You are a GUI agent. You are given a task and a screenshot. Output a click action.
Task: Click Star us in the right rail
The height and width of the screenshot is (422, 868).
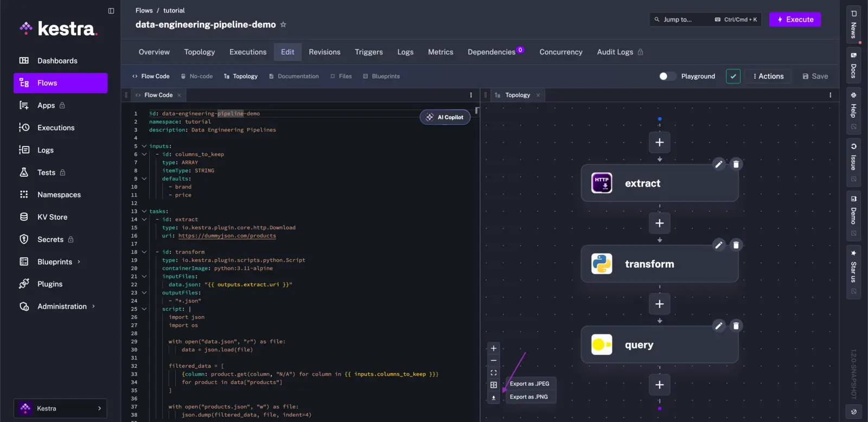pos(853,272)
